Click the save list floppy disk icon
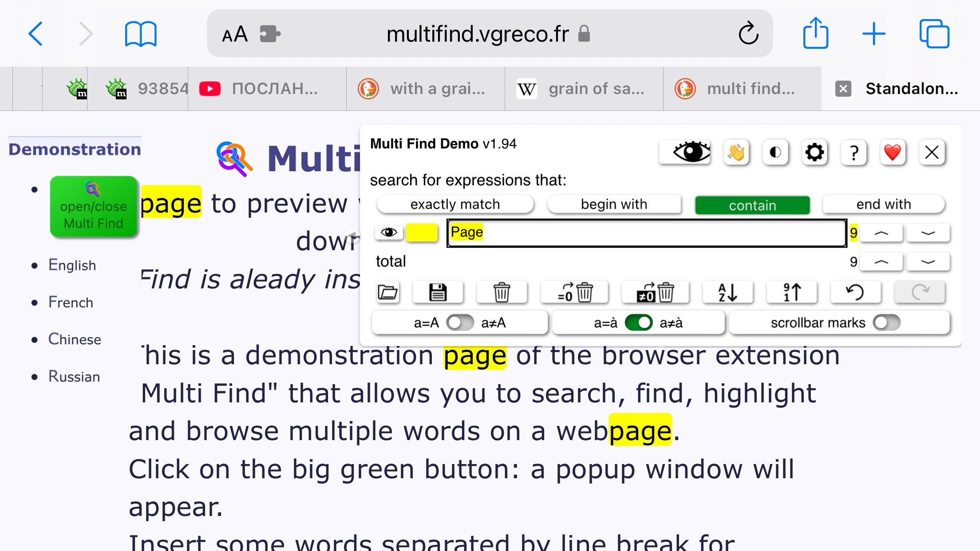The image size is (980, 551). (438, 292)
